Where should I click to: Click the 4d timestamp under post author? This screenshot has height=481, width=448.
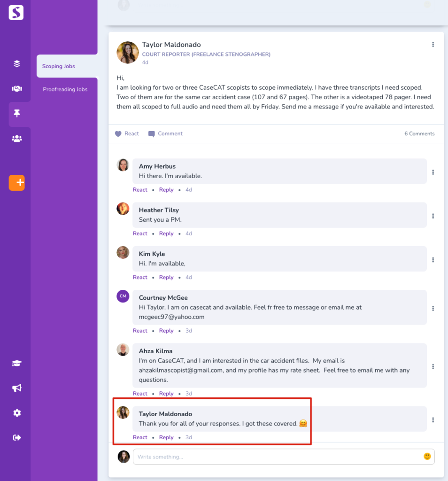coord(145,62)
